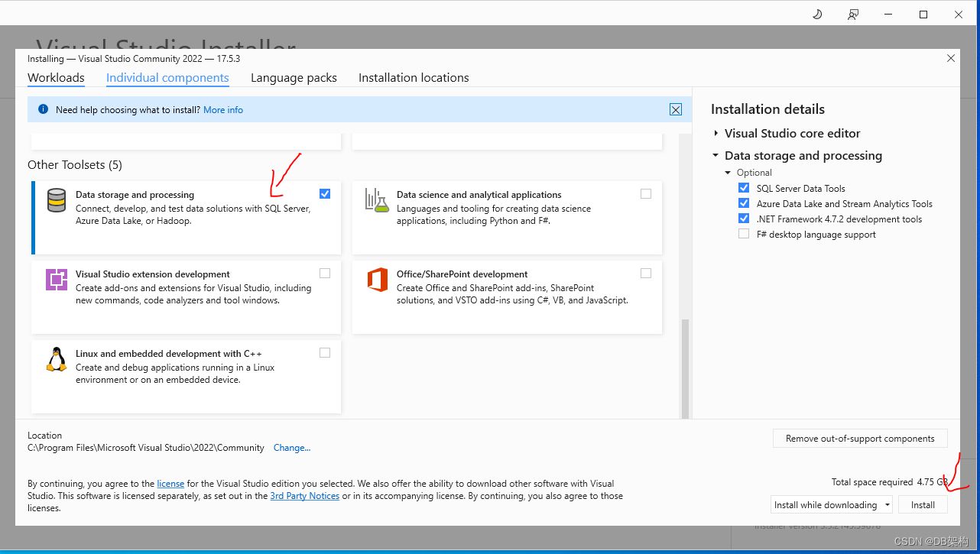Open the Installation locations tab
Screen dimensions: 980x554
pos(414,78)
